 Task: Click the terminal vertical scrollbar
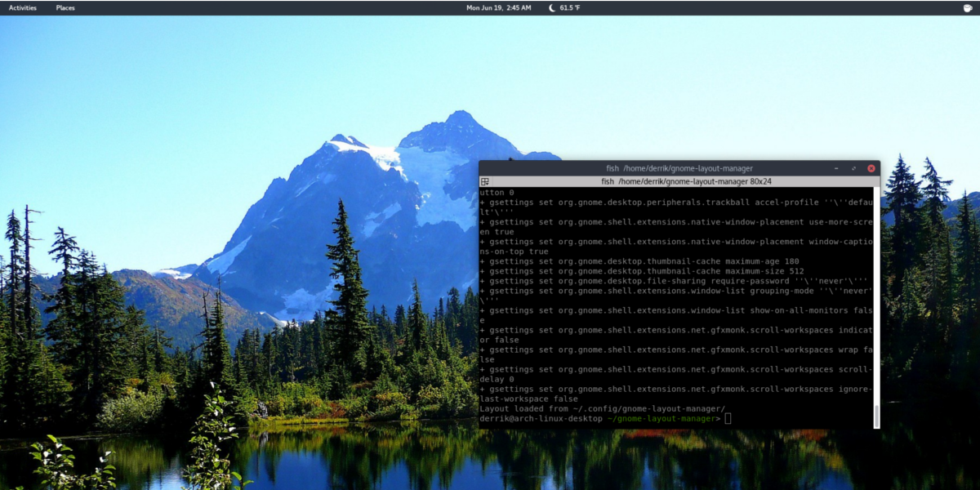(x=876, y=307)
